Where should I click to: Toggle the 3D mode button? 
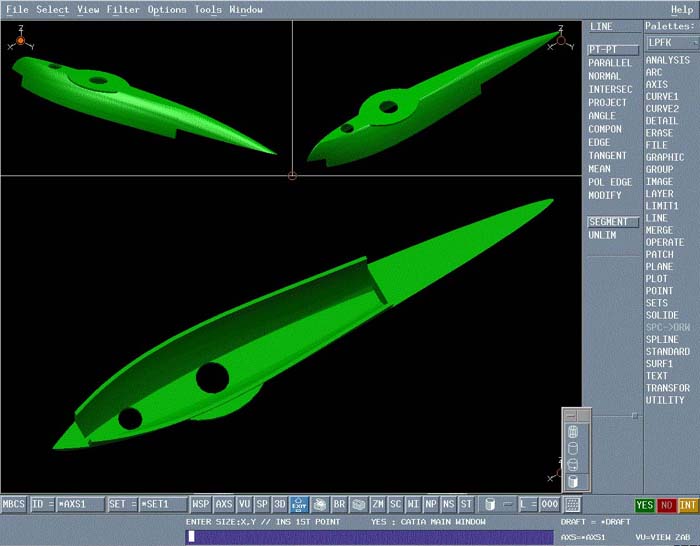tap(280, 505)
